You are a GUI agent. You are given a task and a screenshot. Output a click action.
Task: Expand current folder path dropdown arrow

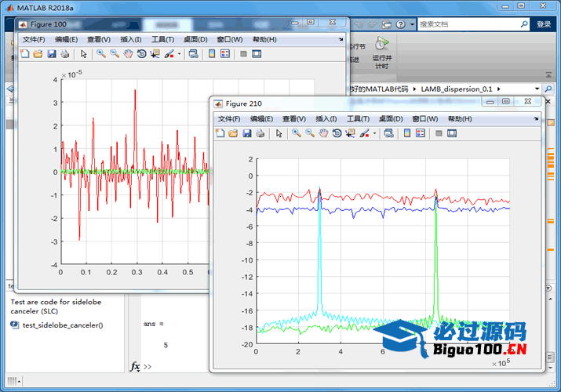pyautogui.click(x=537, y=89)
